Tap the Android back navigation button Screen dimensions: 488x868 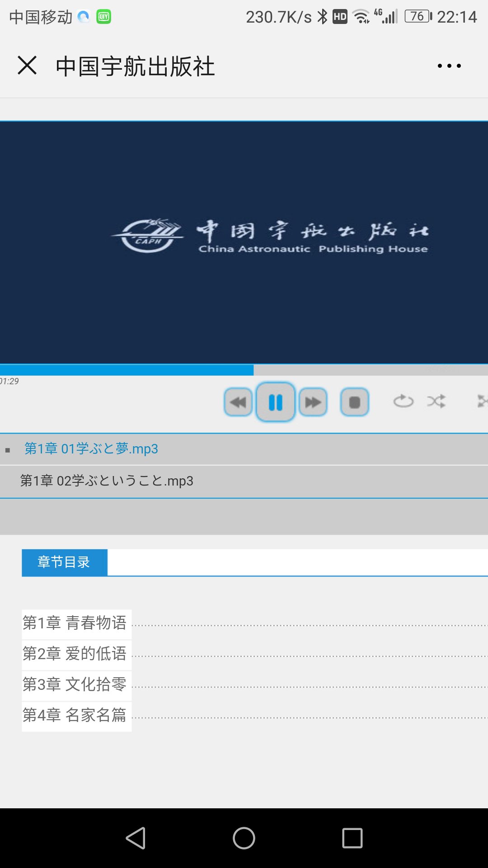(x=136, y=838)
